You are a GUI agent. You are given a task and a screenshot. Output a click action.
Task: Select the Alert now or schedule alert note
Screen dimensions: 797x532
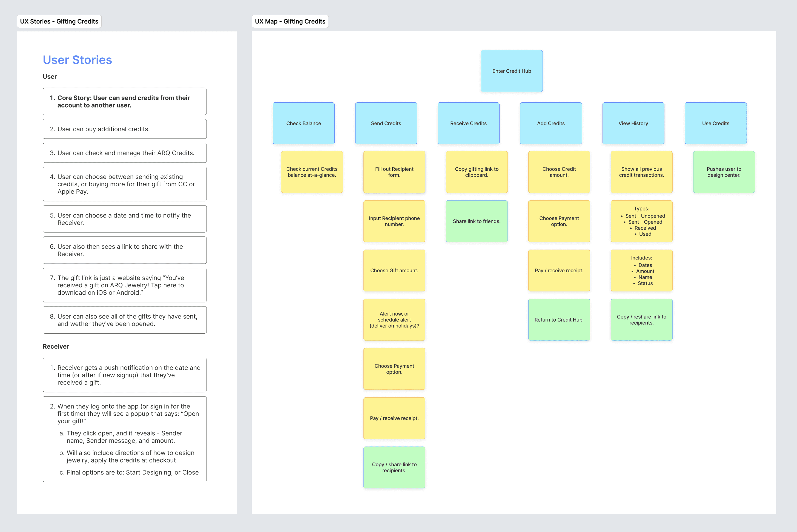394,320
